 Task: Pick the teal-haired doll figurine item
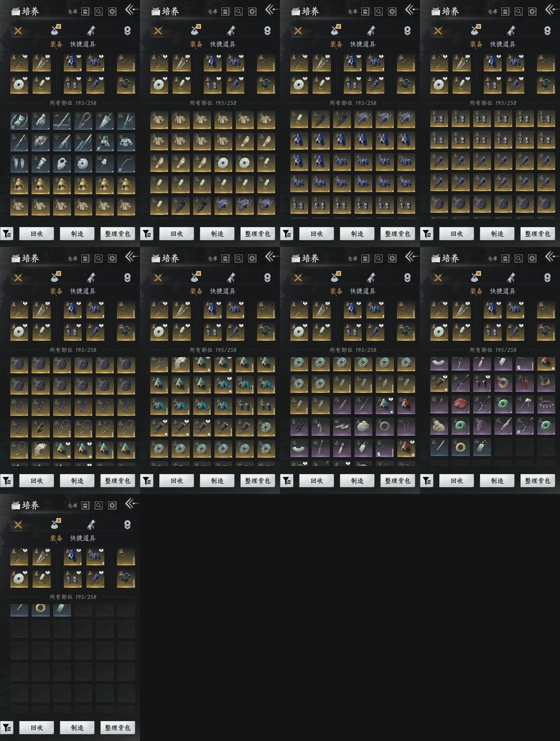pyautogui.click(x=105, y=142)
